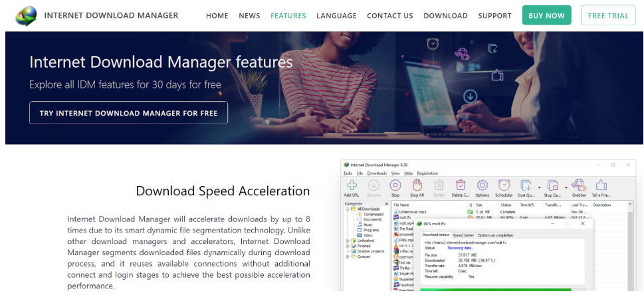The width and height of the screenshot is (644, 299).
Task: Click the FREE TRIAL button
Action: pyautogui.click(x=608, y=15)
